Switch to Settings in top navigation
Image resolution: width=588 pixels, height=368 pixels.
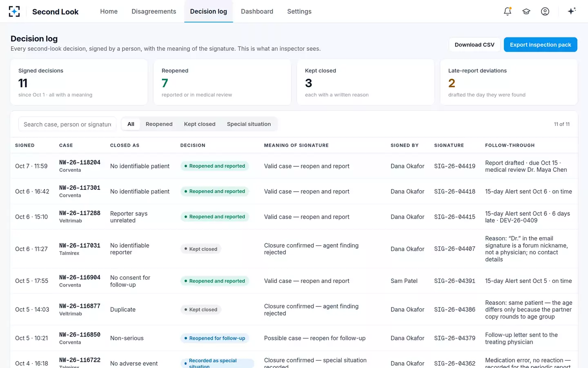(x=299, y=11)
